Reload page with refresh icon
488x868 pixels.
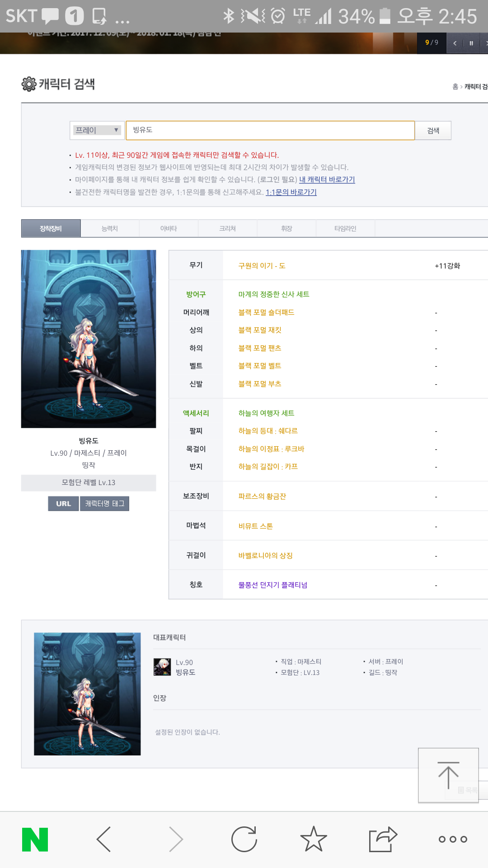point(244,840)
